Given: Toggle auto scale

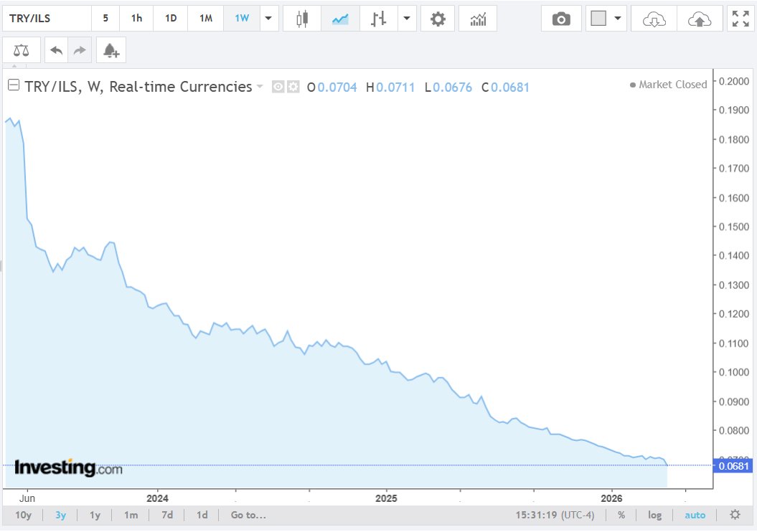Looking at the screenshot, I should (695, 515).
